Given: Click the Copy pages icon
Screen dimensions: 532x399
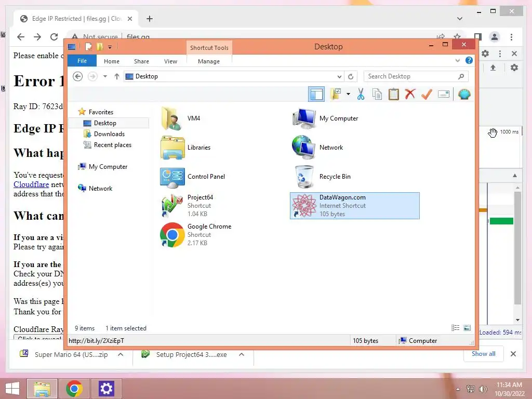Looking at the screenshot, I should [377, 94].
